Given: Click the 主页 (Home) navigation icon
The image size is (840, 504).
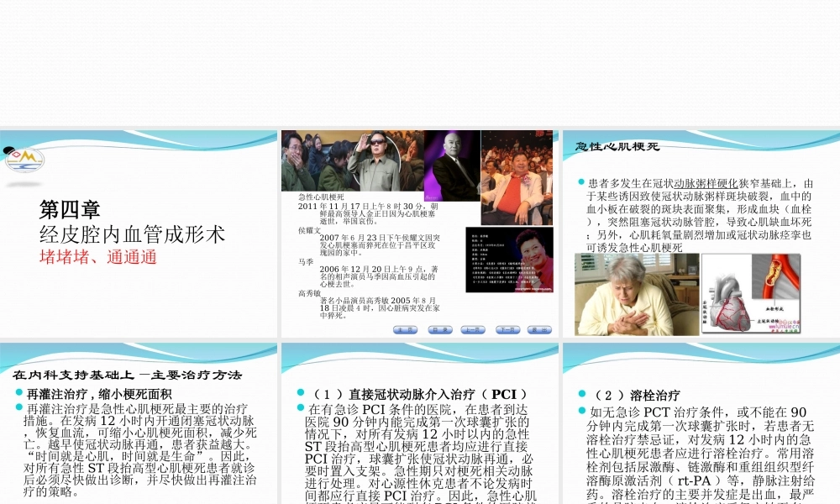Looking at the screenshot, I should pyautogui.click(x=405, y=328).
